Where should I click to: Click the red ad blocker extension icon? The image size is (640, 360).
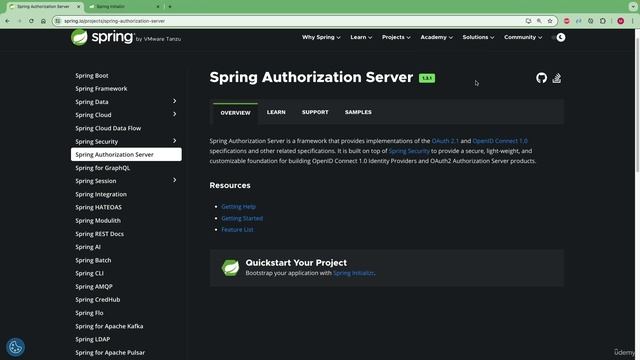tap(567, 21)
